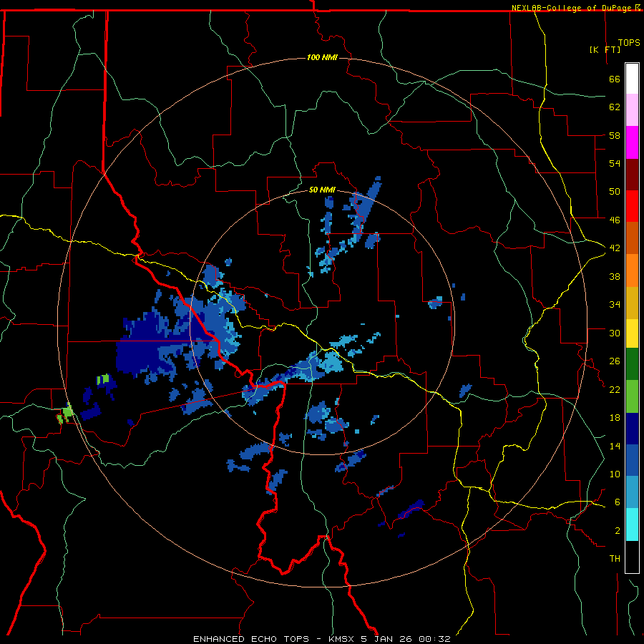Click the legend value 54
The height and width of the screenshot is (644, 644).
615,163
